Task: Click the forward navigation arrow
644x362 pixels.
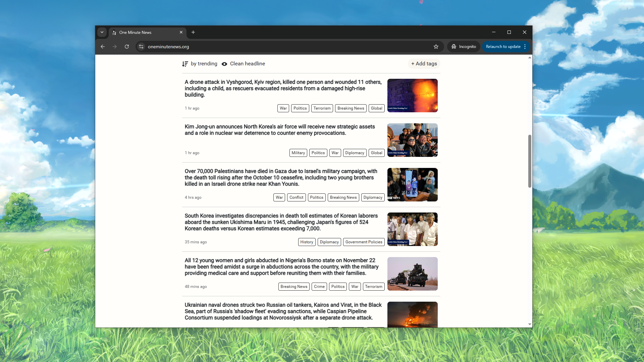Action: [115, 47]
